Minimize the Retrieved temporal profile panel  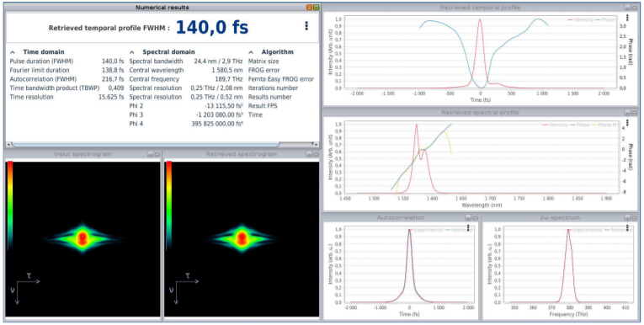click(627, 8)
